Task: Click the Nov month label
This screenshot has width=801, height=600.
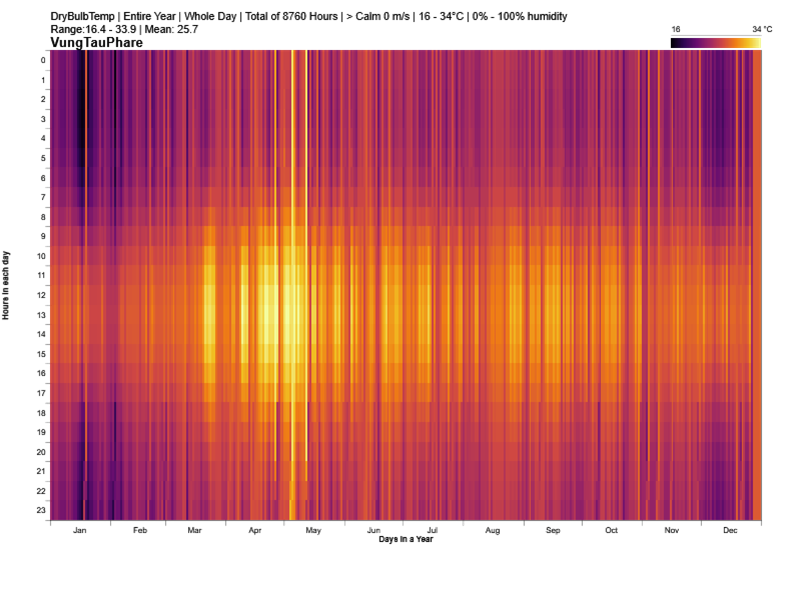Action: (x=672, y=530)
